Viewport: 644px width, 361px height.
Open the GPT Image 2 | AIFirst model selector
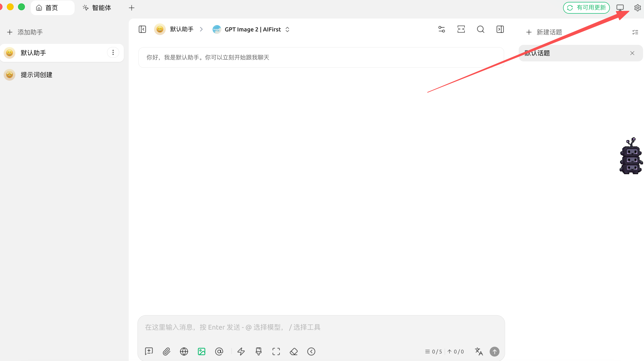[251, 29]
